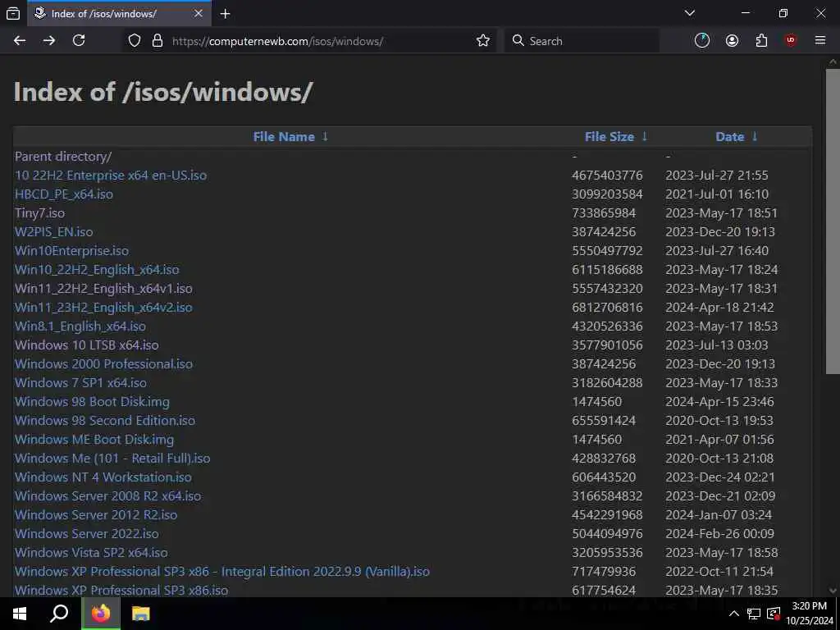Open the Firefox account icon
840x630 pixels.
(732, 41)
